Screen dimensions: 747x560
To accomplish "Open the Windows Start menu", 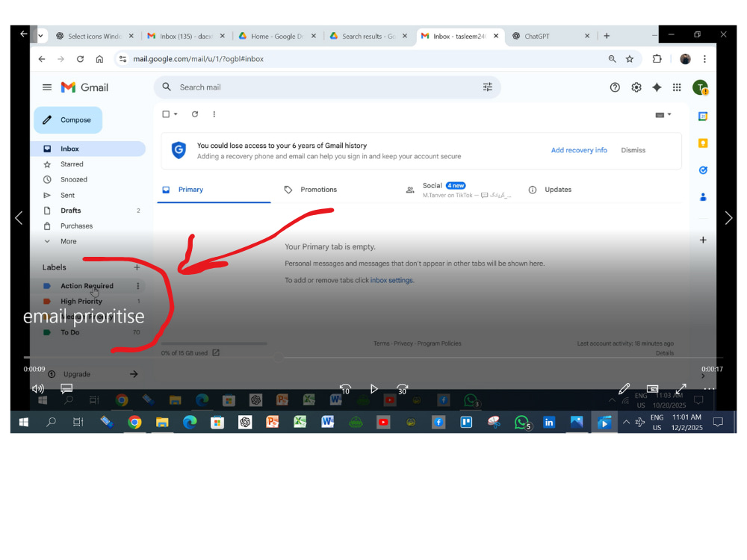I will [23, 423].
